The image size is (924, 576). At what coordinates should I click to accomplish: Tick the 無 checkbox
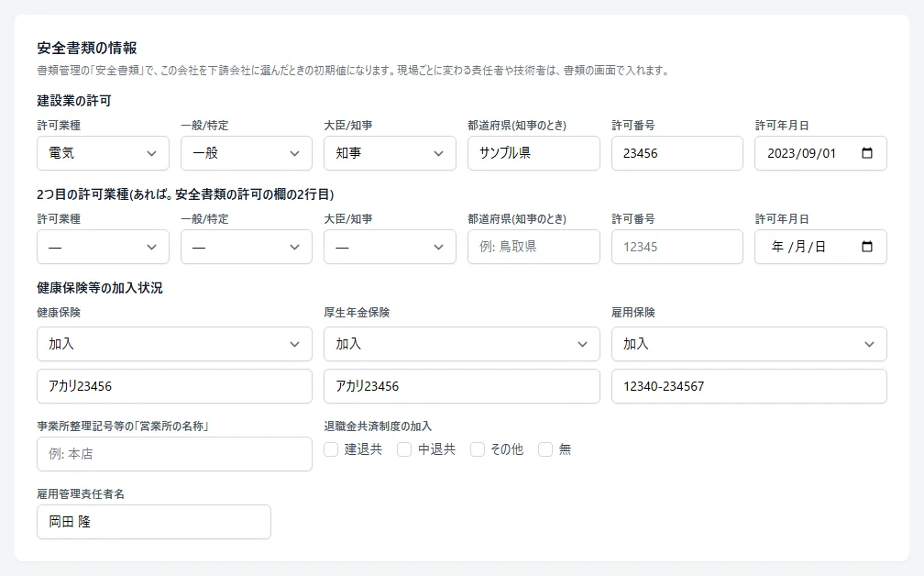click(545, 449)
